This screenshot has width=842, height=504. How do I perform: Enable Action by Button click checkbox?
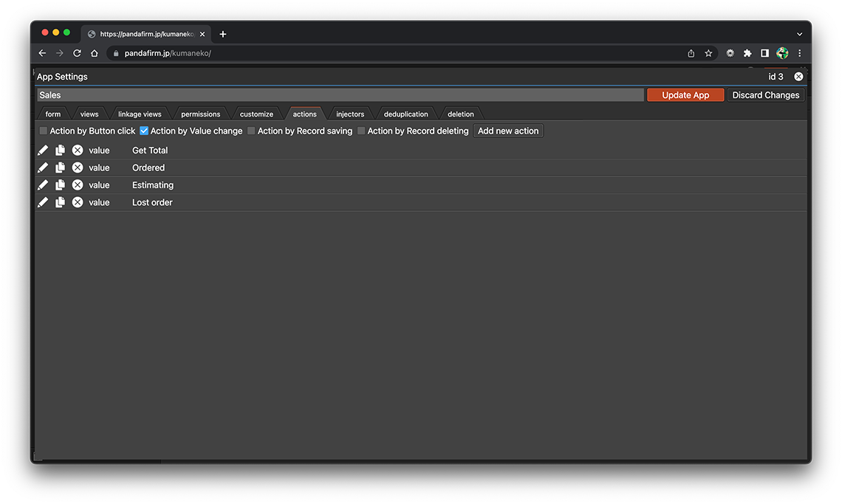[x=44, y=131]
